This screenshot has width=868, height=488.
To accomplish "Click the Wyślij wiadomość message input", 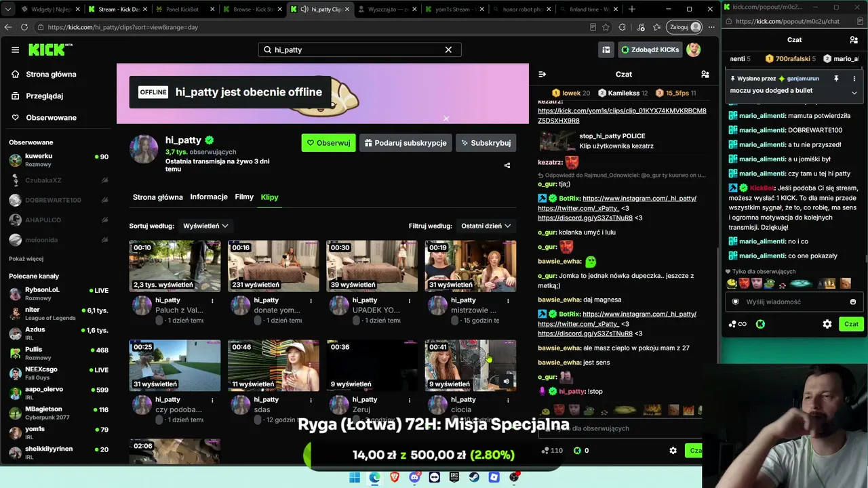I will click(793, 302).
